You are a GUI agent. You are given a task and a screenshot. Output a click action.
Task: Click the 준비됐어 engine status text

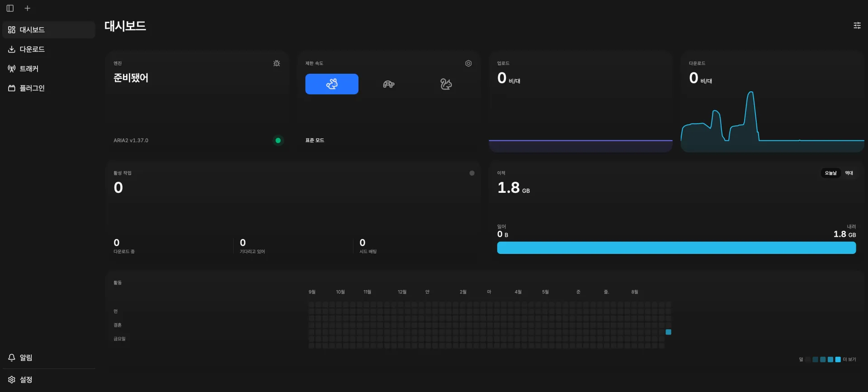131,78
